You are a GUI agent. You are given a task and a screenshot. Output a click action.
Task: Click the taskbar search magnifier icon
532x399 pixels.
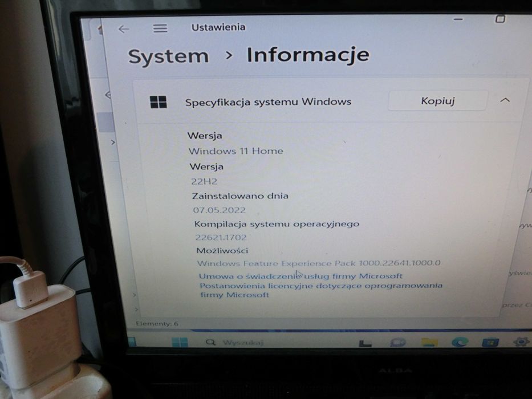click(x=211, y=342)
